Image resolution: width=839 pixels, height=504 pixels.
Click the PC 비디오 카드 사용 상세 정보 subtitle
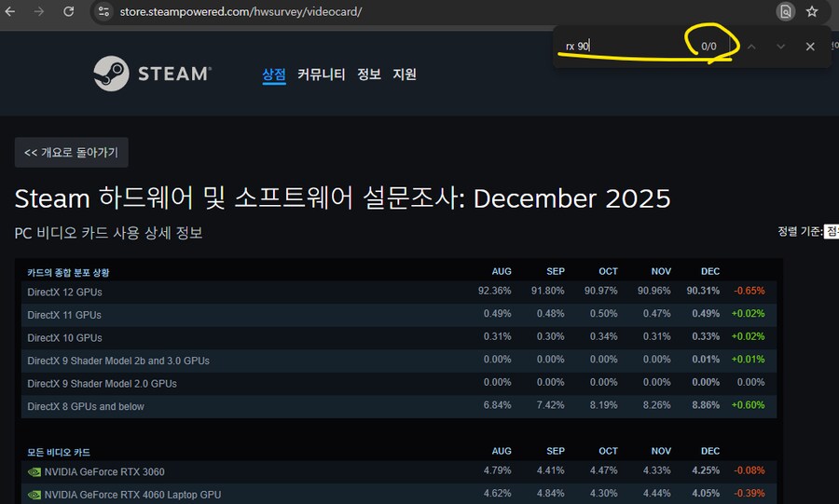(x=109, y=233)
